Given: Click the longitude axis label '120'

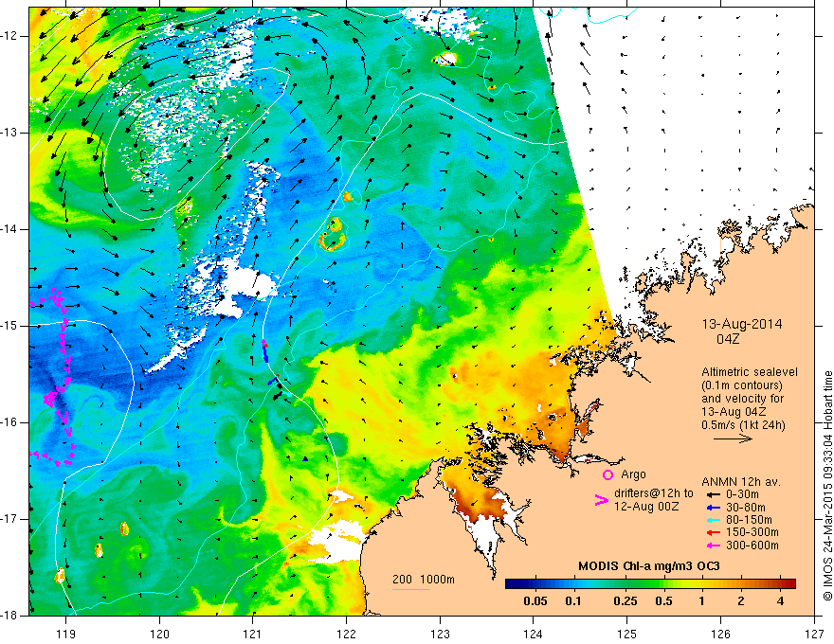Looking at the screenshot, I should tap(159, 635).
